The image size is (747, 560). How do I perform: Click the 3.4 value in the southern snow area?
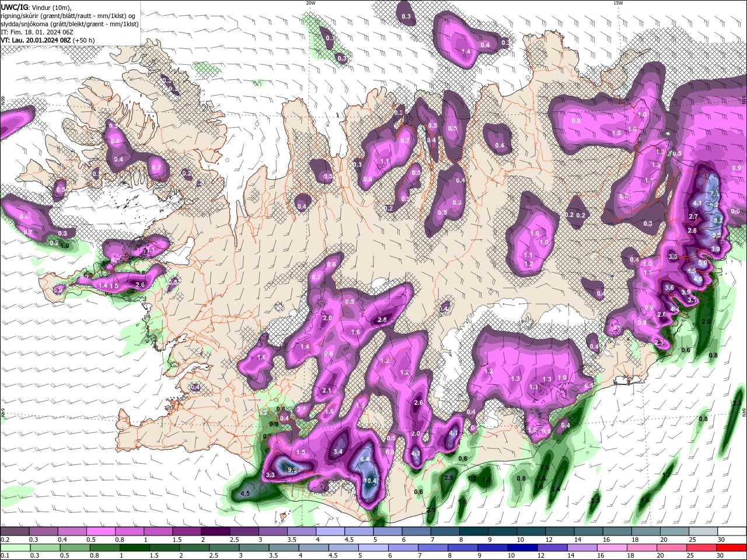pyautogui.click(x=338, y=452)
